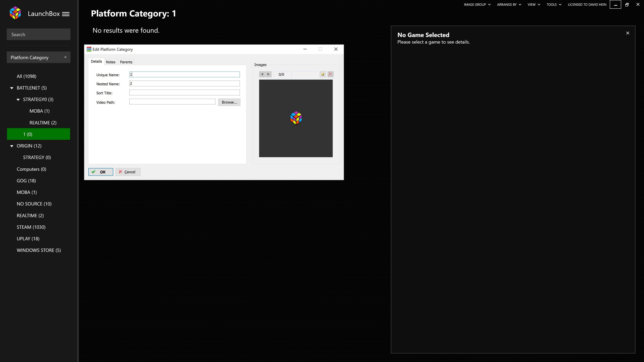644x362 pixels.
Task: Switch to the Parents tab
Action: (126, 62)
